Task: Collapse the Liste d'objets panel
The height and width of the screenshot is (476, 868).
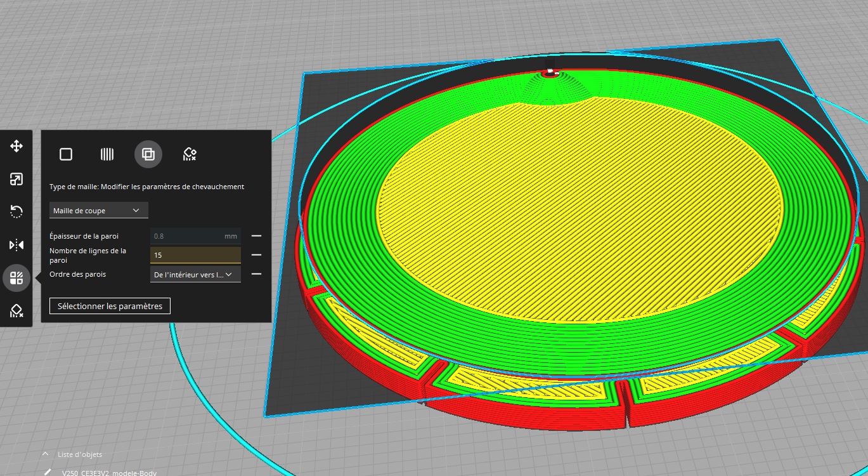Action: (x=45, y=454)
